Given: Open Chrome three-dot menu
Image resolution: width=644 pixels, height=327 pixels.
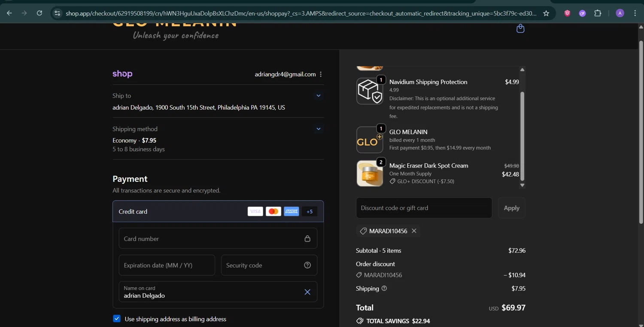Looking at the screenshot, I should tap(635, 13).
